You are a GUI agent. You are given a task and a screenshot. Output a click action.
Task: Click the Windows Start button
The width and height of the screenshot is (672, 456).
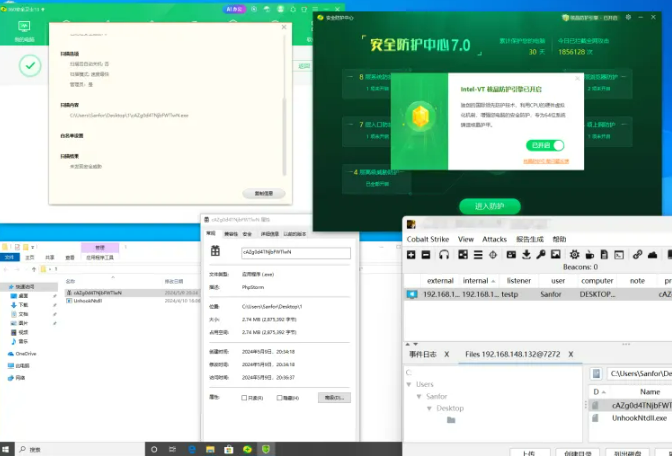(x=6, y=449)
